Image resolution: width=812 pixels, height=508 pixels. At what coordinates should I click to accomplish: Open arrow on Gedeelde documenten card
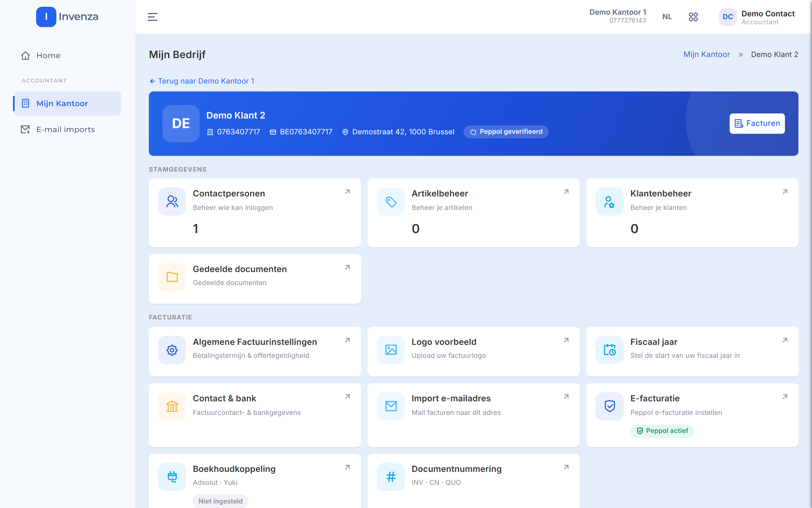pos(347,268)
